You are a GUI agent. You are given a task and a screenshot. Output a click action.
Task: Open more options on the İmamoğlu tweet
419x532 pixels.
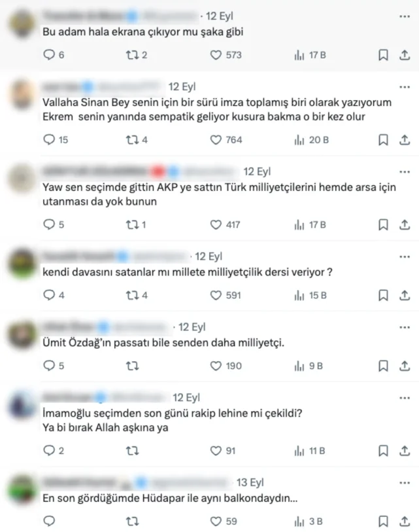pos(405,398)
